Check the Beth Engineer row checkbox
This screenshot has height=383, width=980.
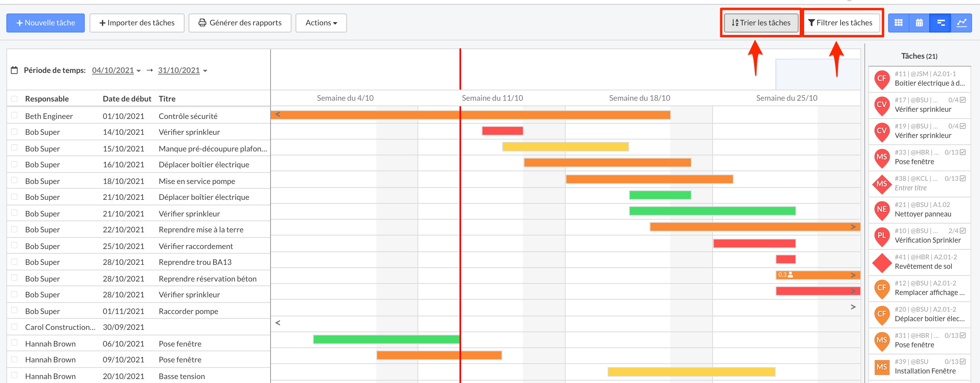[15, 115]
